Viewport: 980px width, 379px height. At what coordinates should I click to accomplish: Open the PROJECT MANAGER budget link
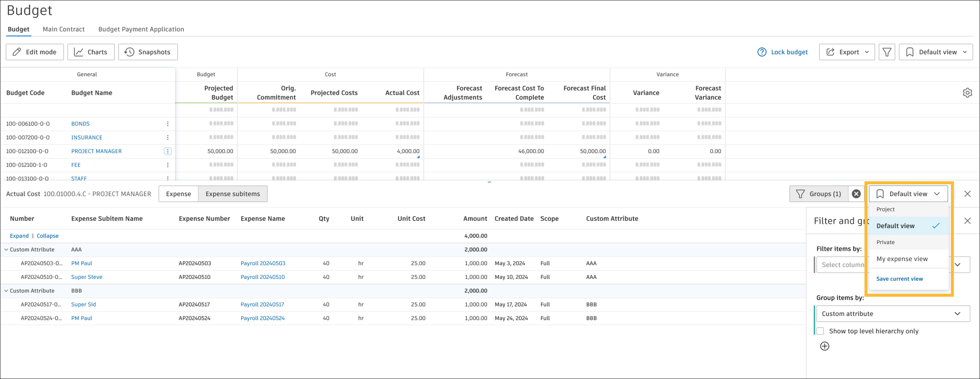(97, 151)
